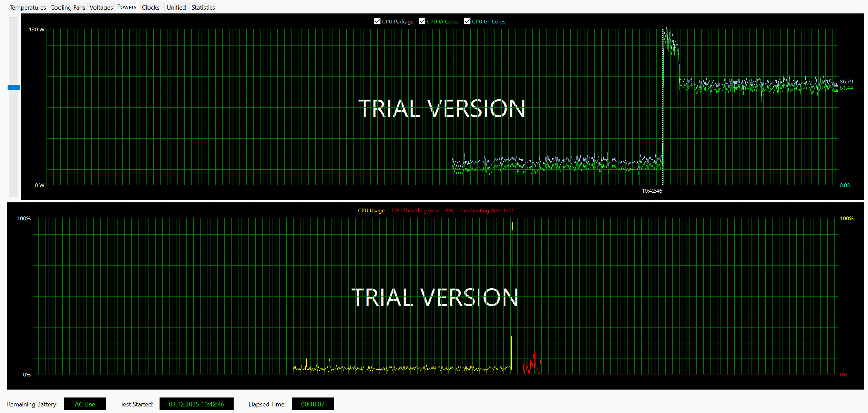Screen dimensions: 868x413
Task: Click the blue vertical slider thumb
Action: (x=13, y=88)
